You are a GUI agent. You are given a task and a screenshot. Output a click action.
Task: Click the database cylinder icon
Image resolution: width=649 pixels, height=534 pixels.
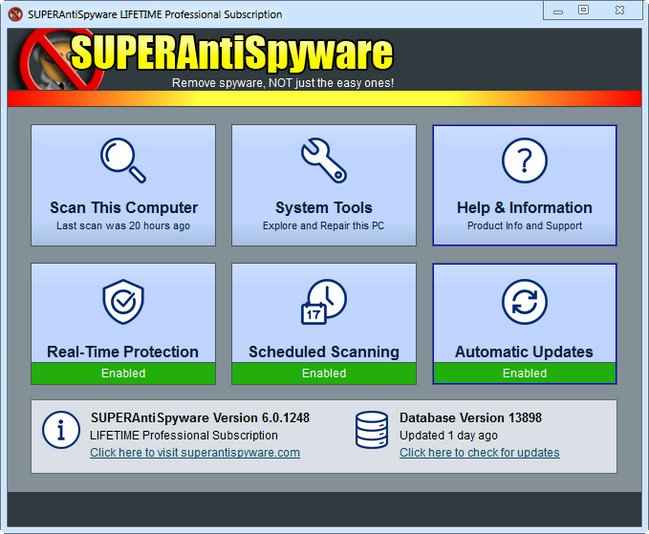[372, 430]
